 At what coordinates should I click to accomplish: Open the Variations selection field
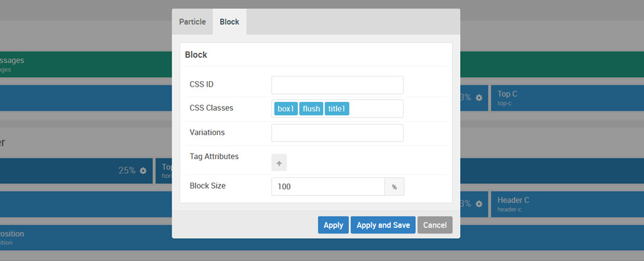tap(337, 133)
